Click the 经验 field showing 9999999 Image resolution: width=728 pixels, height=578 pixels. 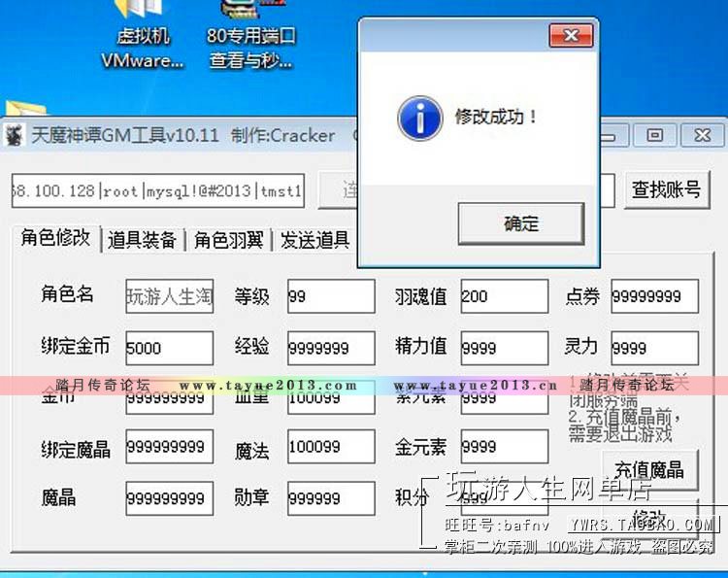(x=331, y=348)
